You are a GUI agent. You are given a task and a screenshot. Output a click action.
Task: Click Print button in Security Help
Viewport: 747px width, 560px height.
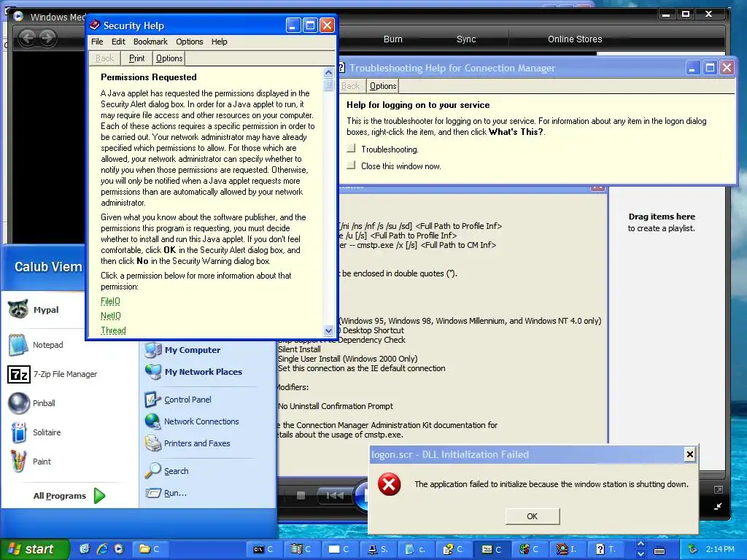(136, 58)
